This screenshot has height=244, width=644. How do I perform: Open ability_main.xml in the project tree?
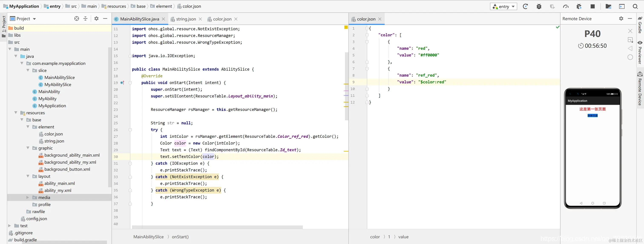click(59, 183)
